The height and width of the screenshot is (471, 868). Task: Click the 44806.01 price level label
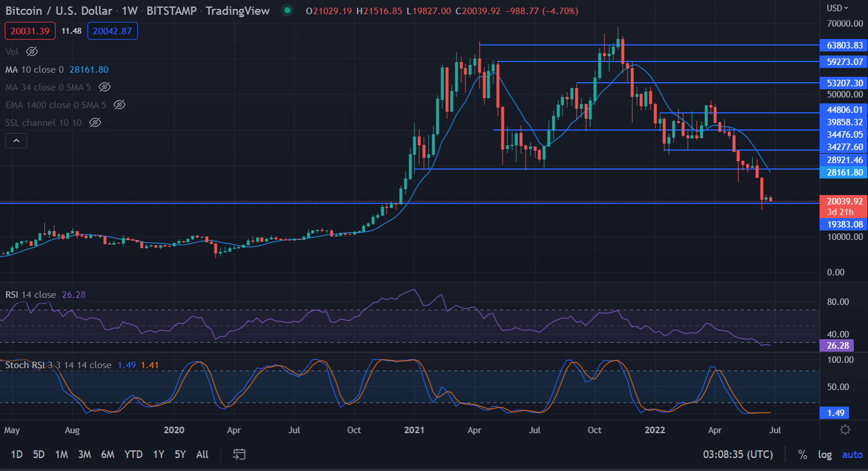pyautogui.click(x=844, y=110)
